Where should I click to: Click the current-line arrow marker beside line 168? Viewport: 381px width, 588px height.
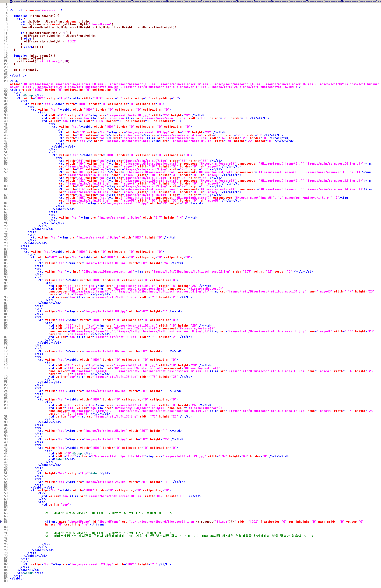[1, 521]
